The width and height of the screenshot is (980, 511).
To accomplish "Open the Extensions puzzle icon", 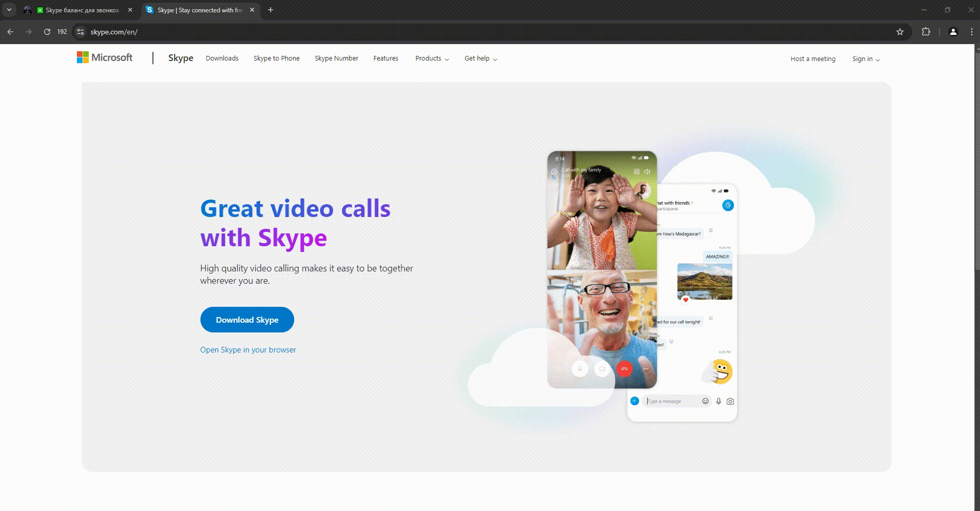I will [926, 32].
